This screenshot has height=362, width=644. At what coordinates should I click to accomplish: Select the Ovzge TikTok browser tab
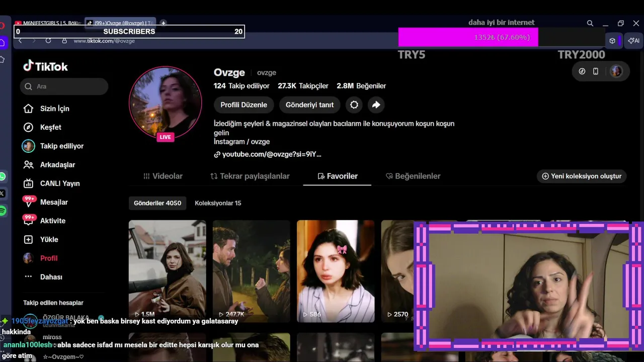click(x=120, y=23)
